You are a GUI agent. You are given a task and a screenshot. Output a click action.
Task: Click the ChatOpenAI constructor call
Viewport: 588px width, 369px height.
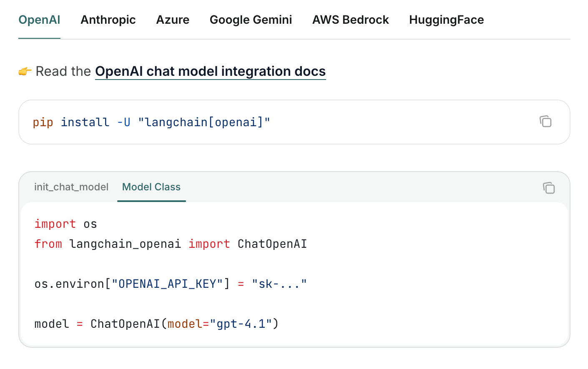(185, 324)
